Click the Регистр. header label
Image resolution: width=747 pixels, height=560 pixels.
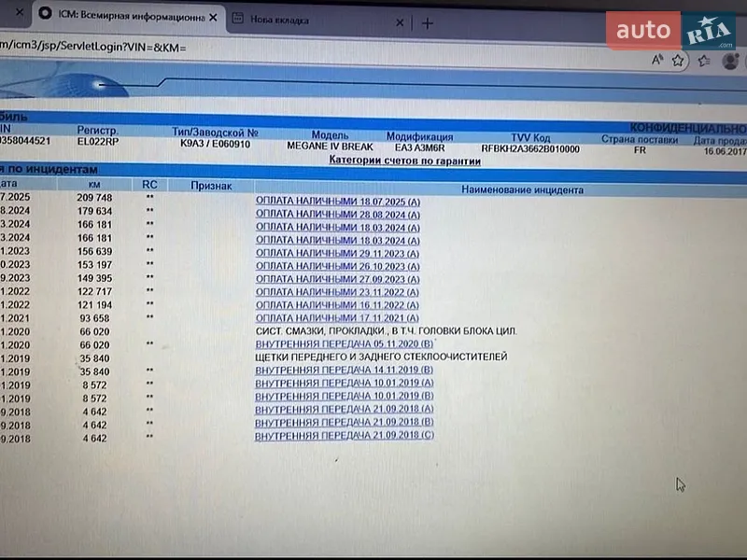98,130
